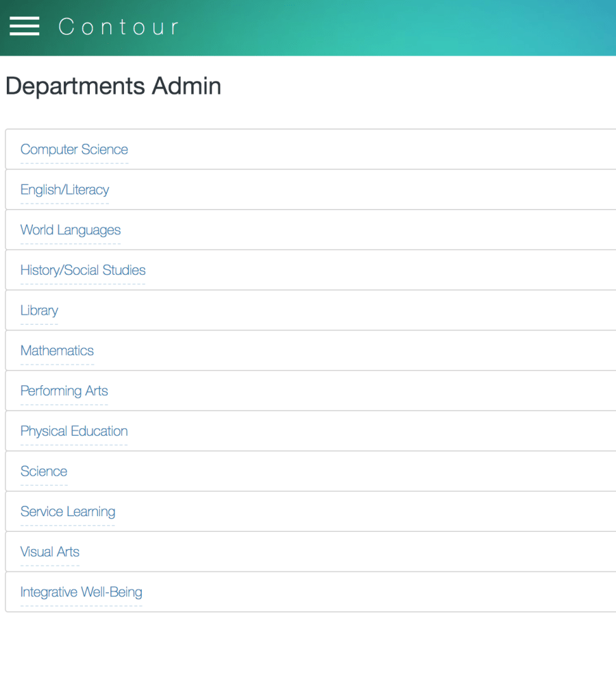The image size is (616, 684).
Task: Click the Integrative Well-Being link
Action: coord(82,592)
